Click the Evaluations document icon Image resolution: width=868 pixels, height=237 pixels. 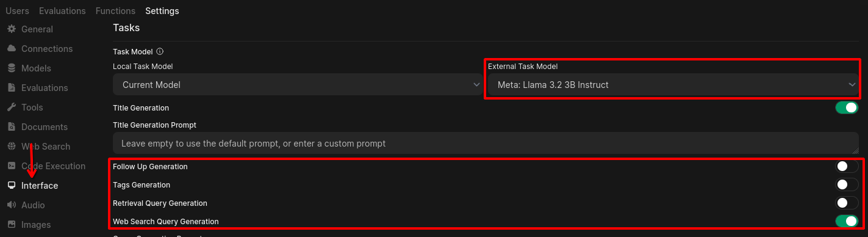click(x=11, y=88)
